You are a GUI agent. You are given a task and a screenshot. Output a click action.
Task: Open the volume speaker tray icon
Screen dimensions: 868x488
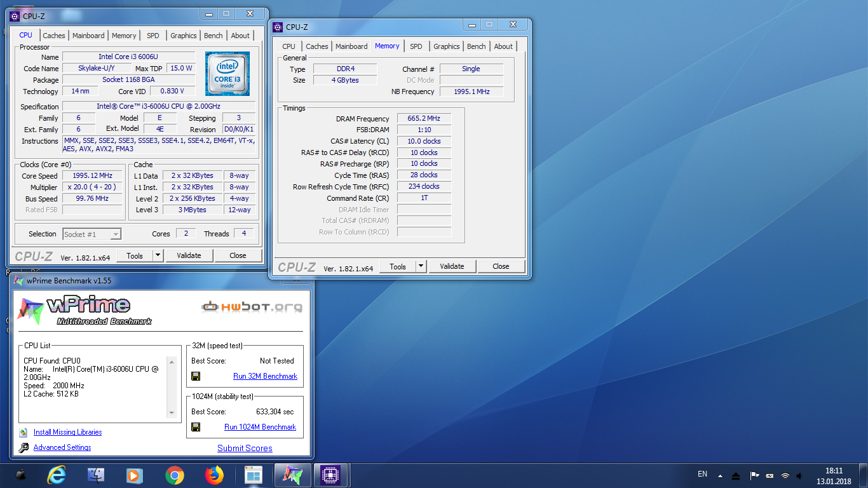(x=801, y=475)
